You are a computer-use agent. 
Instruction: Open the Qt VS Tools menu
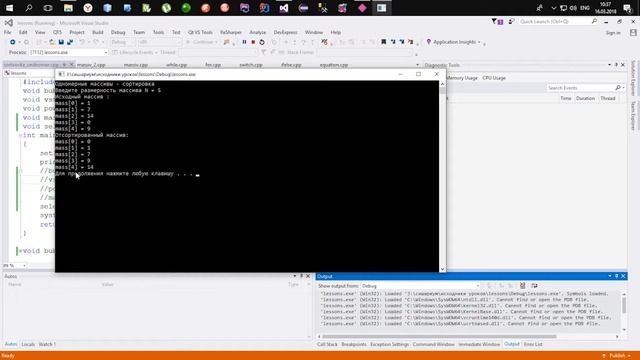200,32
